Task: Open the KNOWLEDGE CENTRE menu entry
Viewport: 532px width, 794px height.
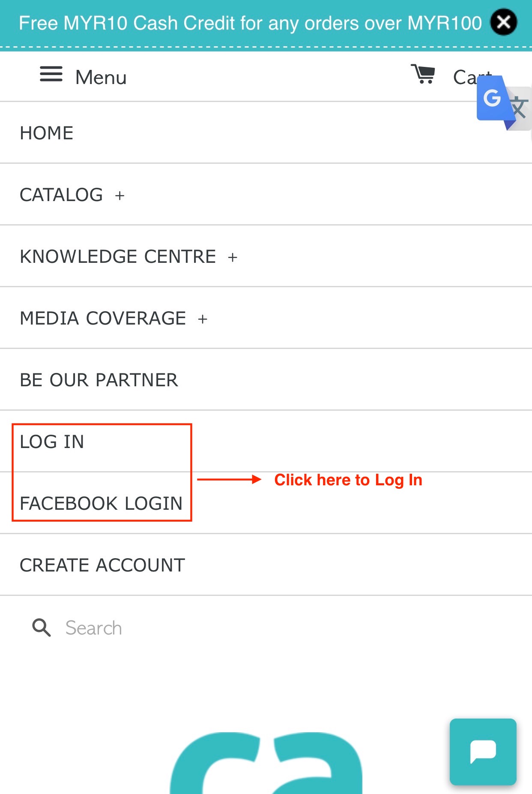Action: click(x=118, y=256)
